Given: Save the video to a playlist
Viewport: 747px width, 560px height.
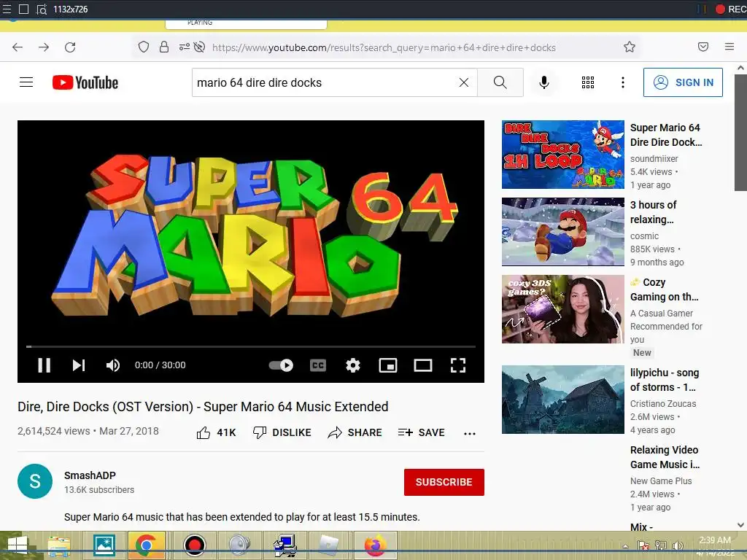Looking at the screenshot, I should click(x=421, y=432).
